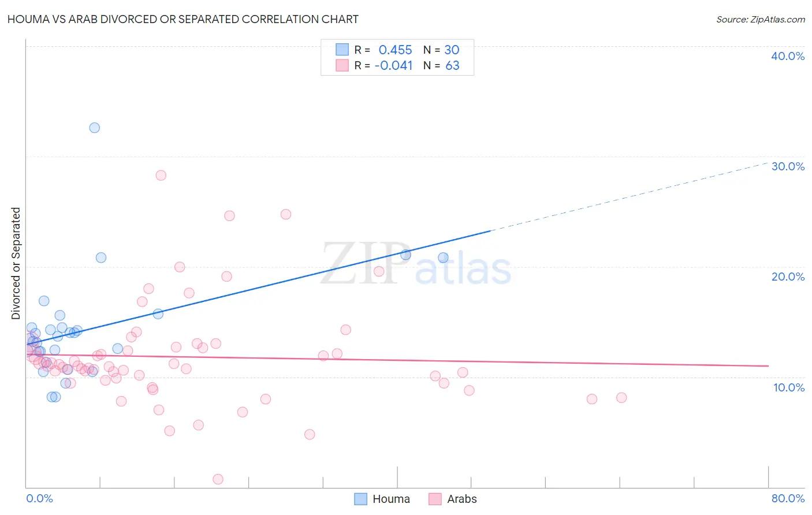Click the Houma legend entry at bottom
Viewport: 812px width, 515px height.
(382, 499)
